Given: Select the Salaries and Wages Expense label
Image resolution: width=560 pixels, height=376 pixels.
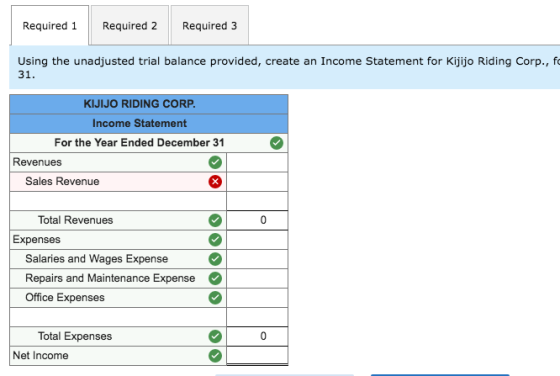Looking at the screenshot, I should [118, 259].
